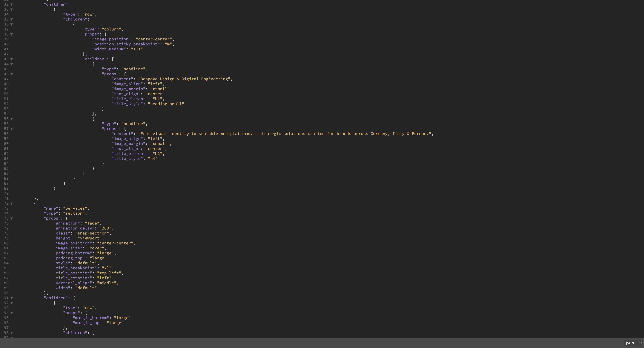Fold the headline props at line 46
The height and width of the screenshot is (348, 644).
(x=11, y=74)
